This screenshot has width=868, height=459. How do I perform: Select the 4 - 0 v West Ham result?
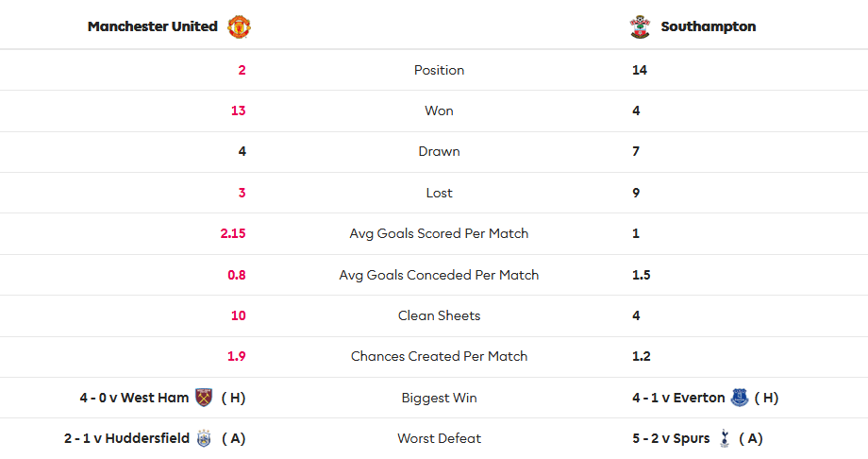point(134,398)
